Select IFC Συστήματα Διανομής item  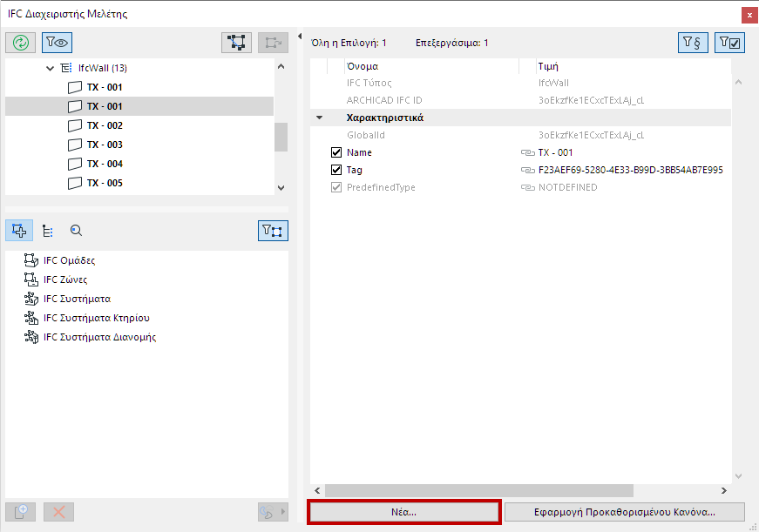point(99,337)
